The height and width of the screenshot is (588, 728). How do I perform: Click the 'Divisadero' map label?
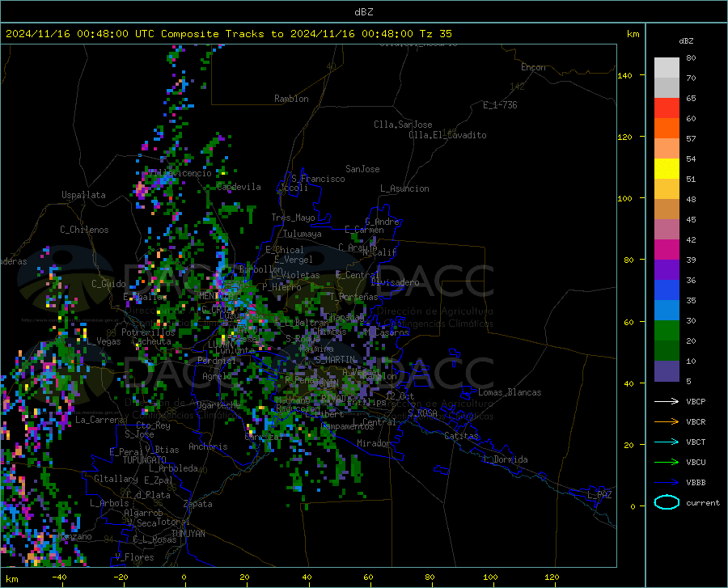(x=395, y=282)
